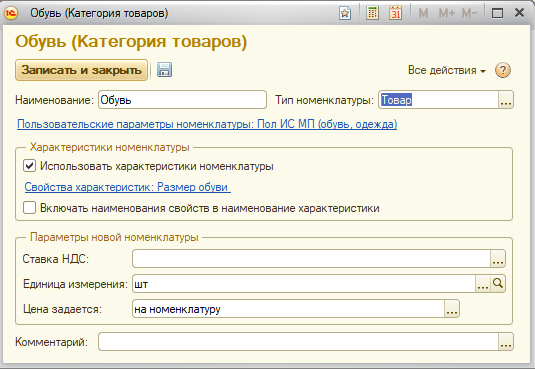Open the Комментарий ellipsis button
Viewport: 535px width, 369px height.
click(x=506, y=342)
